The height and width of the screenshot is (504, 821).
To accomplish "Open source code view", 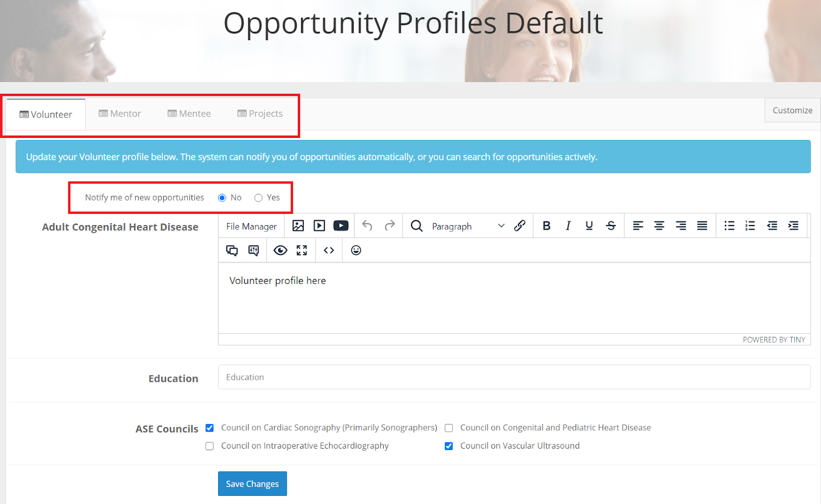I will click(x=329, y=250).
